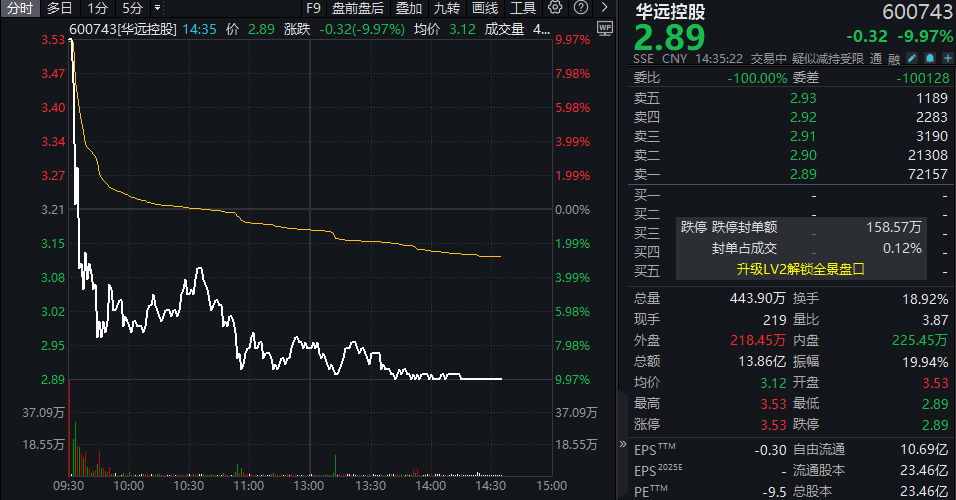Screen dimensions: 956x500
Task: Open the 画线 drawing tools menu
Action: [485, 8]
